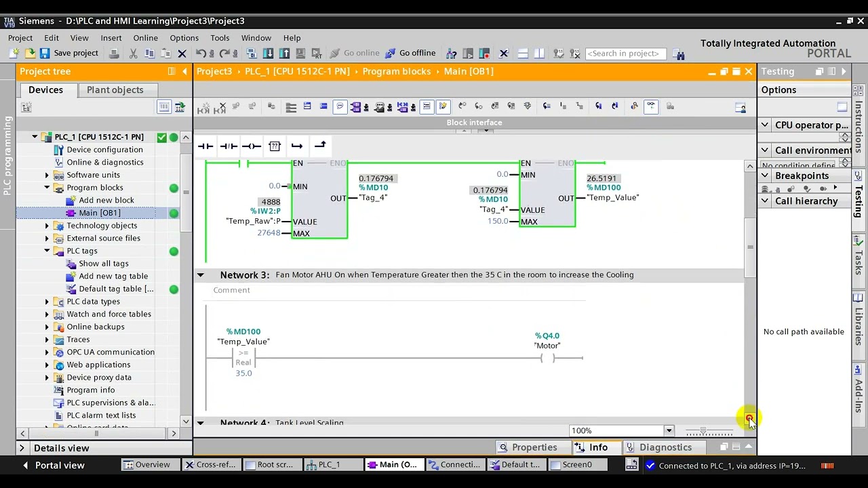The height and width of the screenshot is (488, 868).
Task: Toggle favorites bar in editor
Action: (x=443, y=106)
